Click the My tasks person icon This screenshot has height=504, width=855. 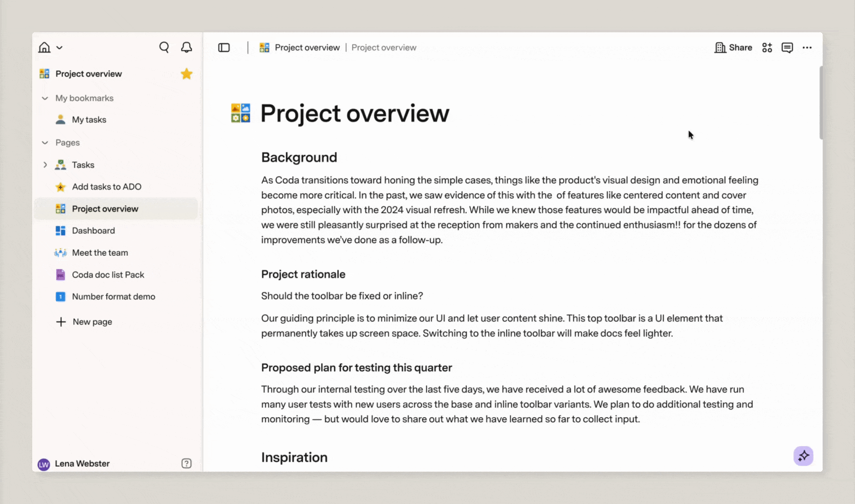coord(60,119)
